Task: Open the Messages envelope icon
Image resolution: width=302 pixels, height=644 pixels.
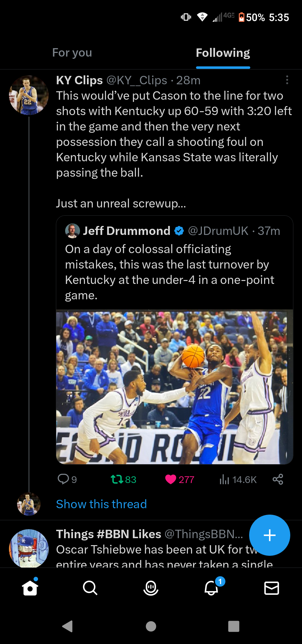Action: [272, 588]
